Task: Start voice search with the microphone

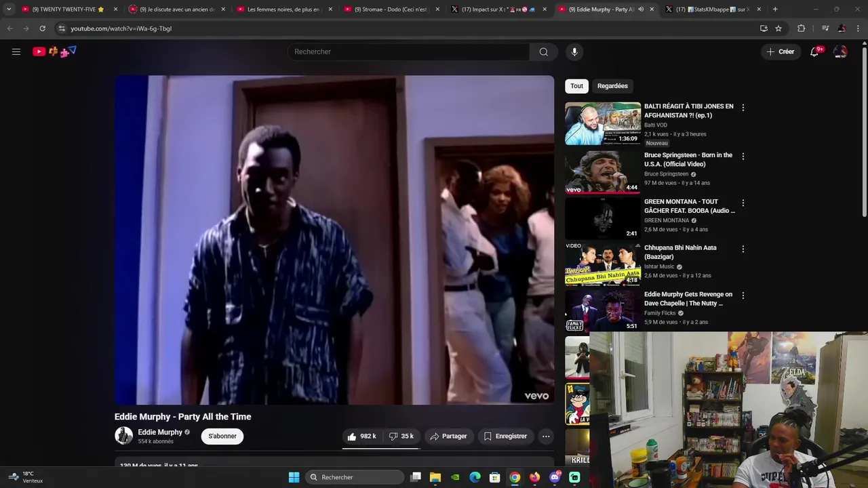Action: 574,52
